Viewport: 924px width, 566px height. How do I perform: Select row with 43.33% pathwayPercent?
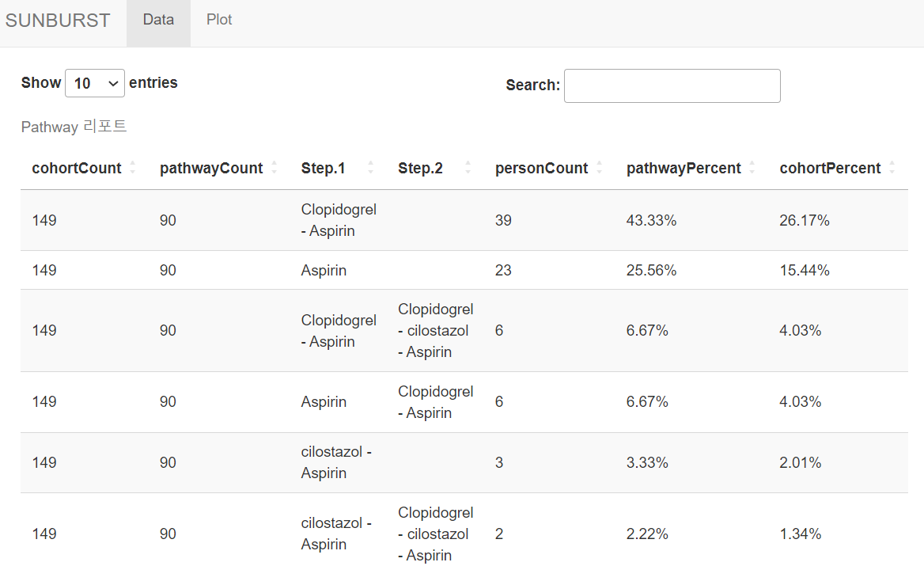(x=464, y=221)
